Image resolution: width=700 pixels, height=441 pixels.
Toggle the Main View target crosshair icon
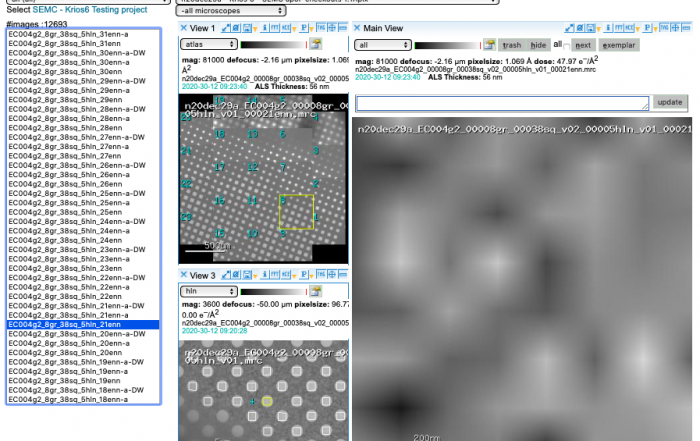coord(675,28)
